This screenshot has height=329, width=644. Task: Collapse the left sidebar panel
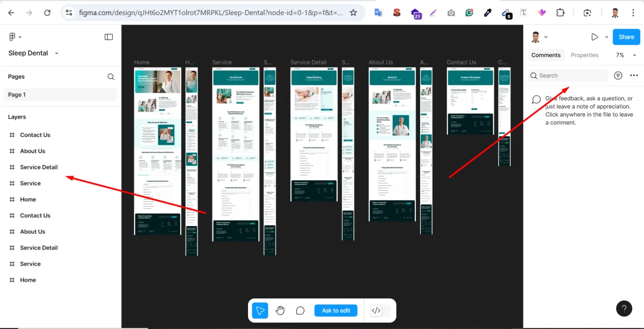coord(108,37)
